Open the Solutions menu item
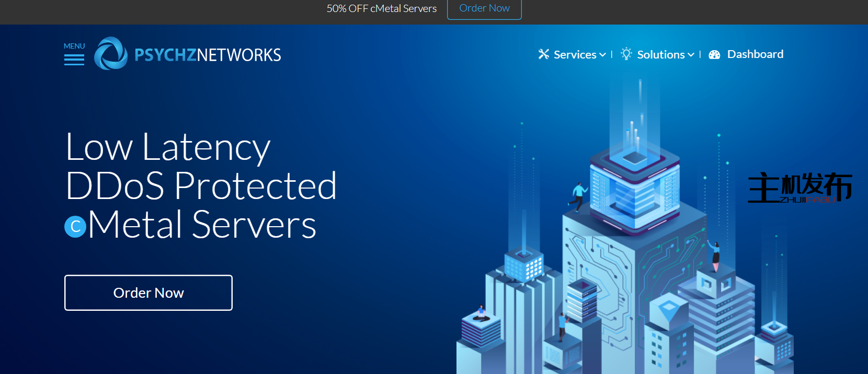 coord(660,54)
